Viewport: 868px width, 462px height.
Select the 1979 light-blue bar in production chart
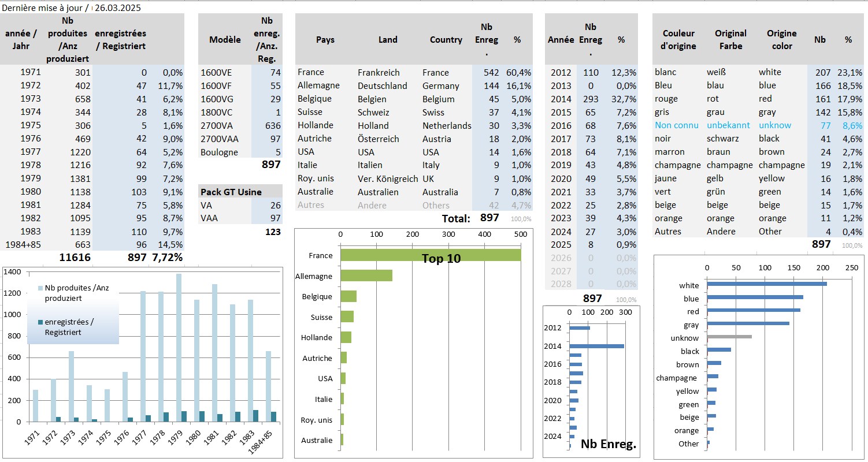[x=179, y=348]
